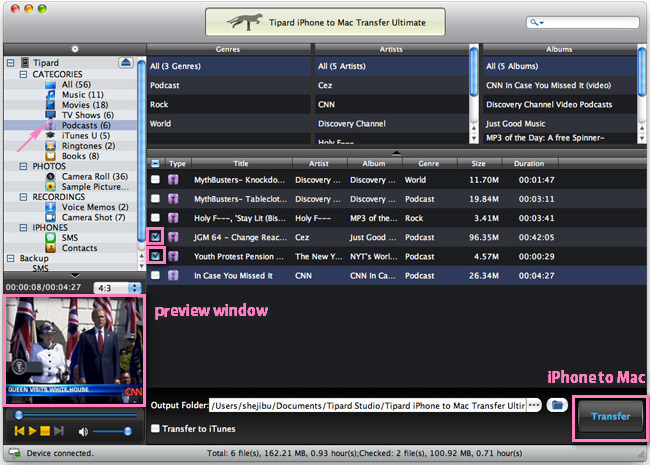
Task: Click the All (56) category icon
Action: (x=50, y=85)
